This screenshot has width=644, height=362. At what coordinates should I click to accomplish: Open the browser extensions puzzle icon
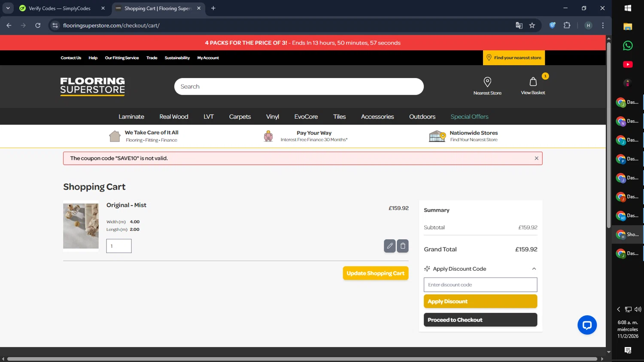[567, 25]
